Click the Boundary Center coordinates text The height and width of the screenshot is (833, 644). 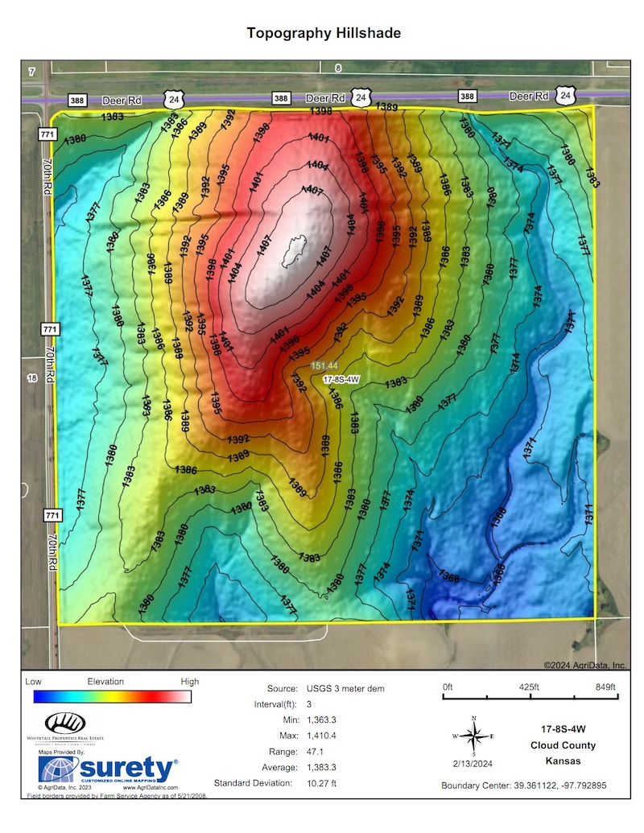point(524,785)
